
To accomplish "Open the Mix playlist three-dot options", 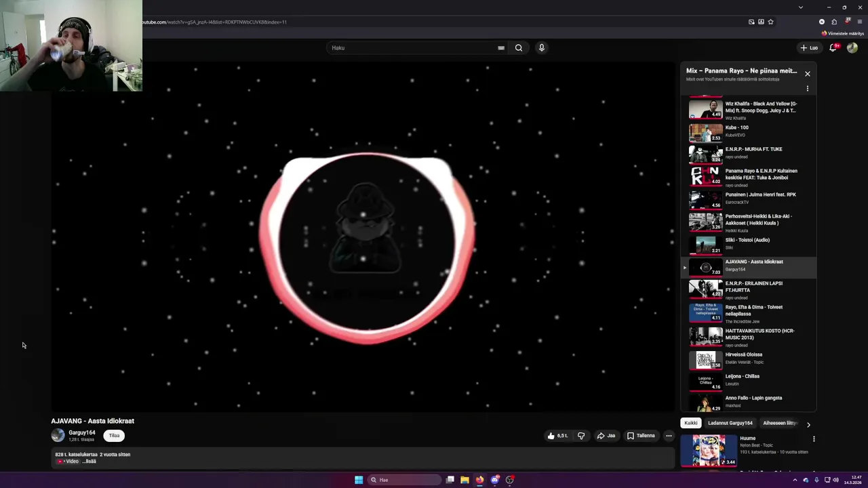I will click(x=807, y=89).
